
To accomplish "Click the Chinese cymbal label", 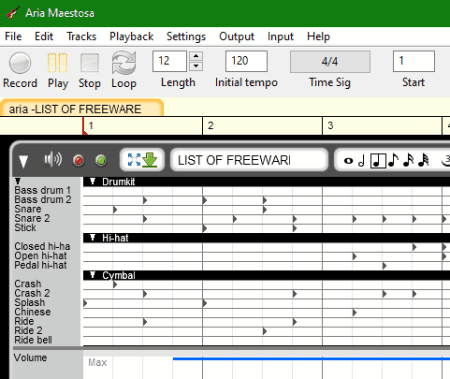I will (32, 312).
